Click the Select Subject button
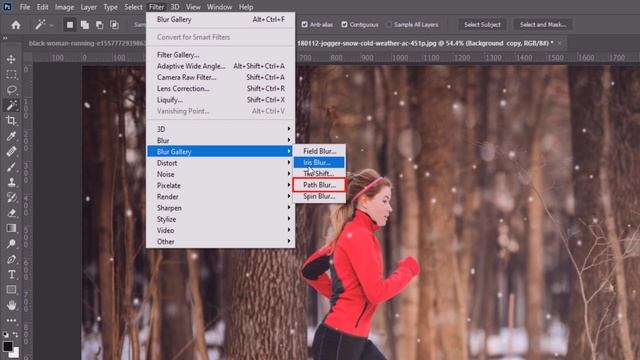This screenshot has width=640, height=360. 482,24
